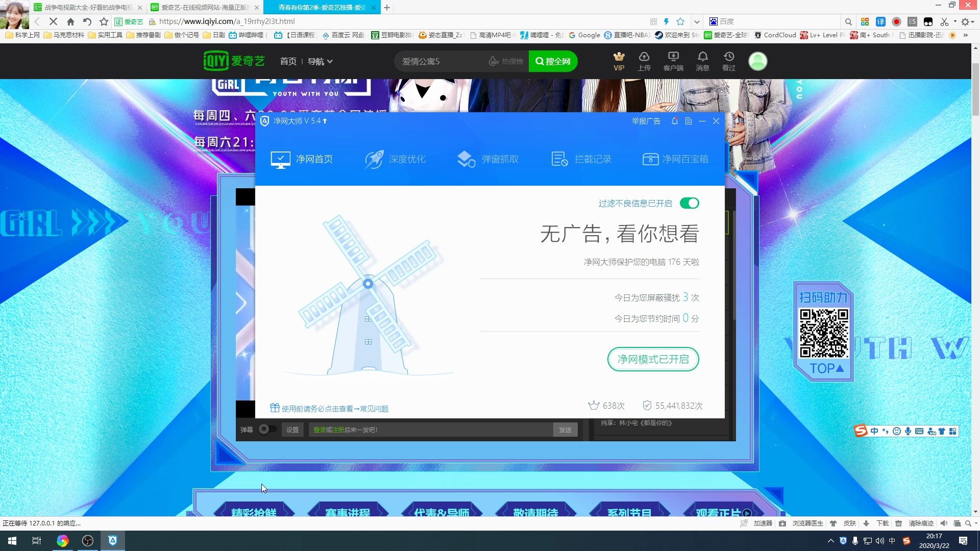Open the 实用工具 bookmark folder

click(x=105, y=35)
